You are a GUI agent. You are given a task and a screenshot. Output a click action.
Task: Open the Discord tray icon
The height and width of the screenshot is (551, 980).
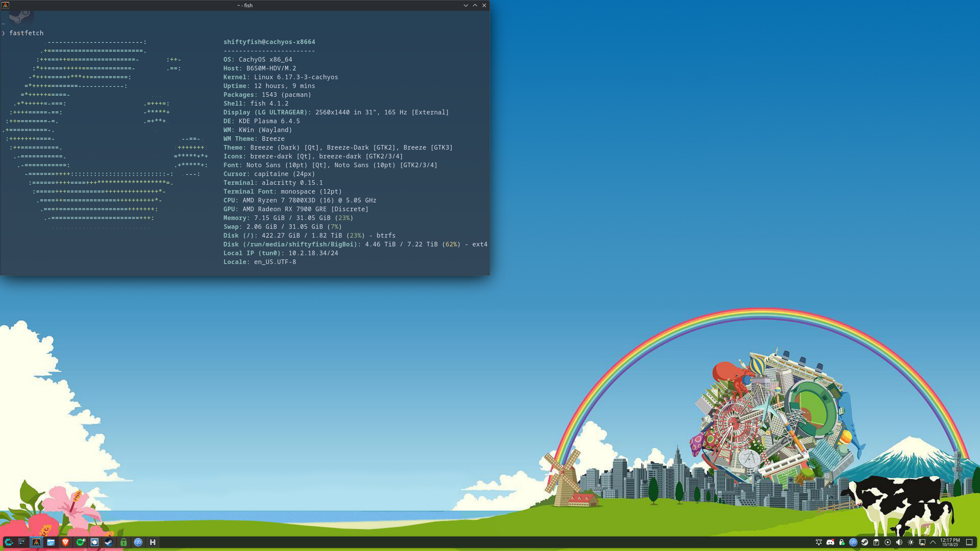(830, 542)
